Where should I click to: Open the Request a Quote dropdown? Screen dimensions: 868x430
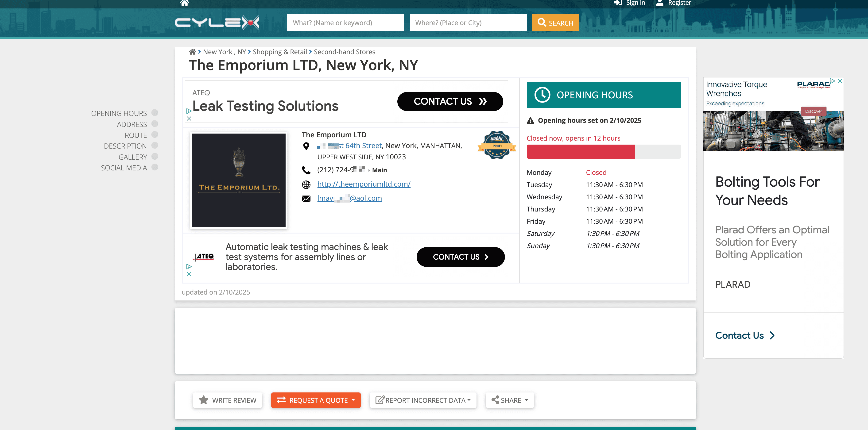316,400
